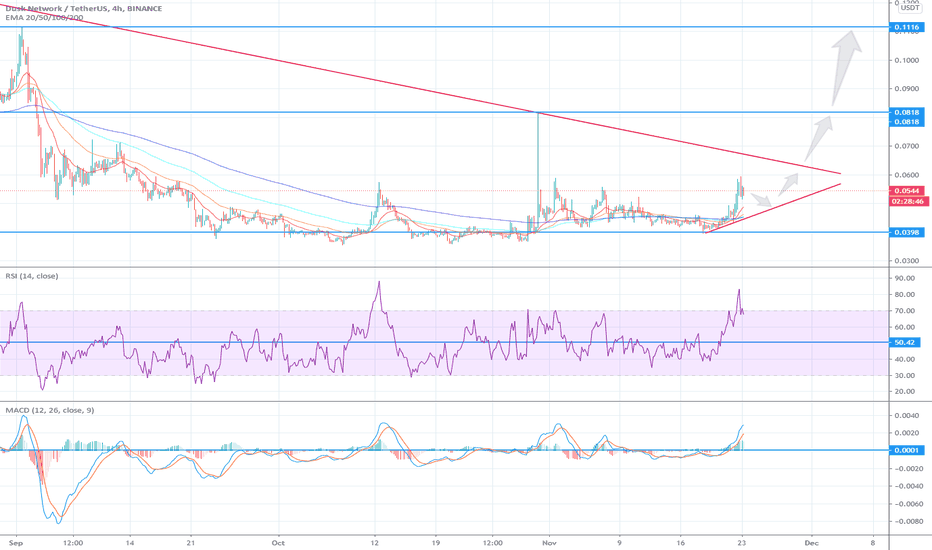
Task: Click the 16 date on time axis
Action: click(x=681, y=543)
